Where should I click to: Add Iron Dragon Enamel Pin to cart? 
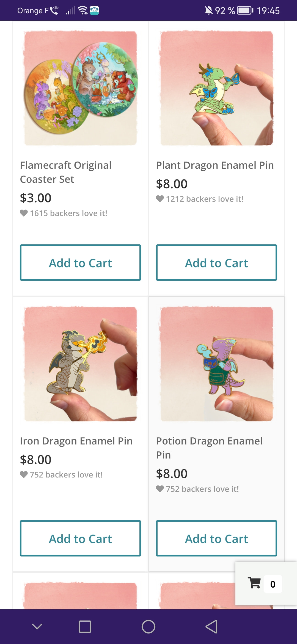[80, 538]
